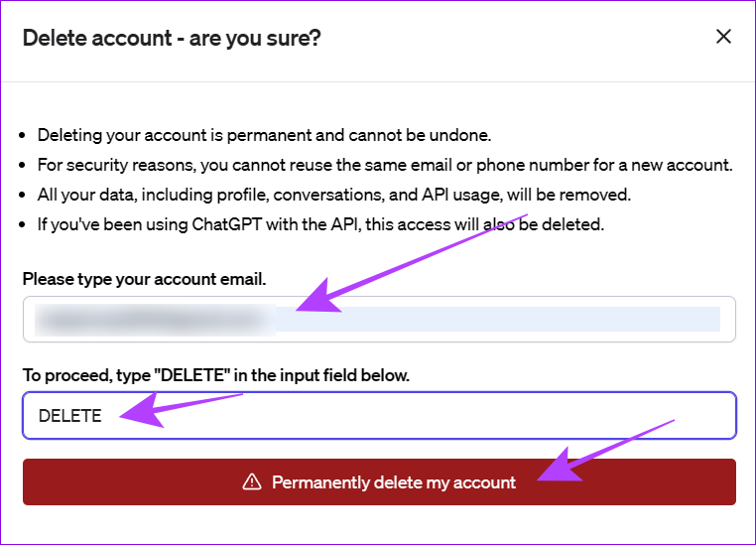This screenshot has height=546, width=756.
Task: Click the purple arrow pointing at delete button
Action: coord(605,451)
